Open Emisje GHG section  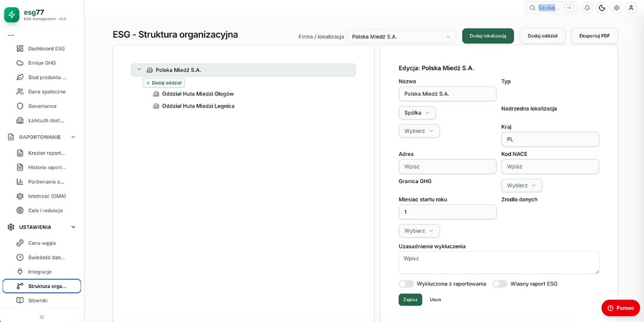pyautogui.click(x=42, y=63)
